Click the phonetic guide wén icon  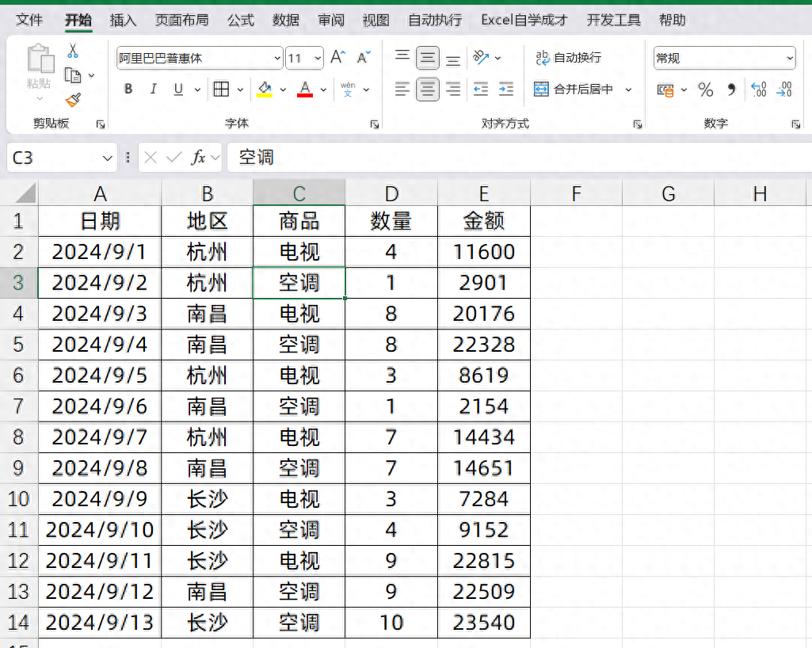click(x=348, y=89)
